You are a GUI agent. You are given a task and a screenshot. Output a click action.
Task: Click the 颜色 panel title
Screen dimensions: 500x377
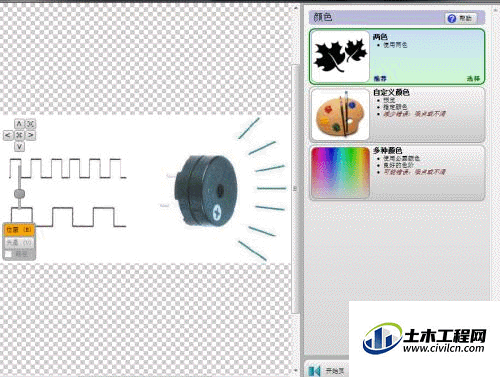323,17
